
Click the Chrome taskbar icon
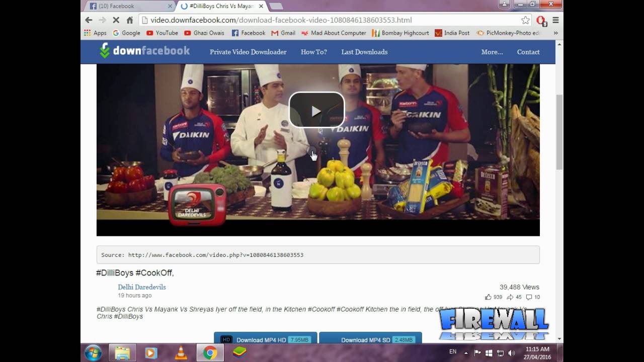point(210,353)
